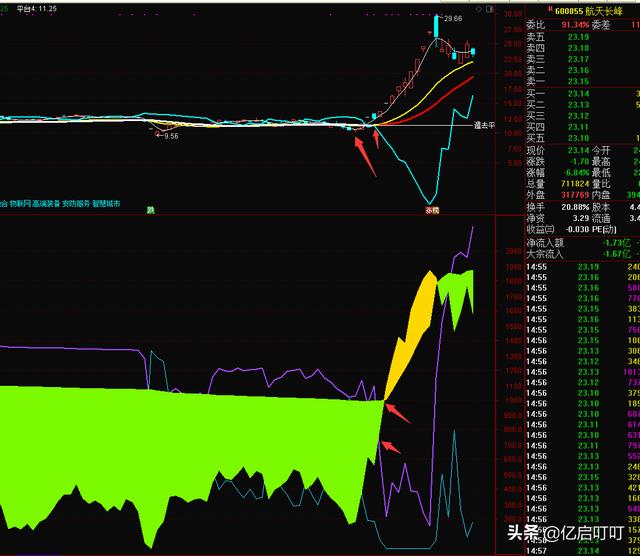640x556 pixels.
Task: Click the green 跌 marker under the chart
Action: pos(151,210)
